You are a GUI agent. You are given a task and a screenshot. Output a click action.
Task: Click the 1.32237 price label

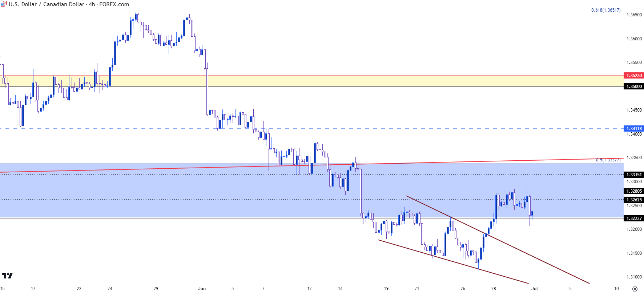[x=634, y=218]
